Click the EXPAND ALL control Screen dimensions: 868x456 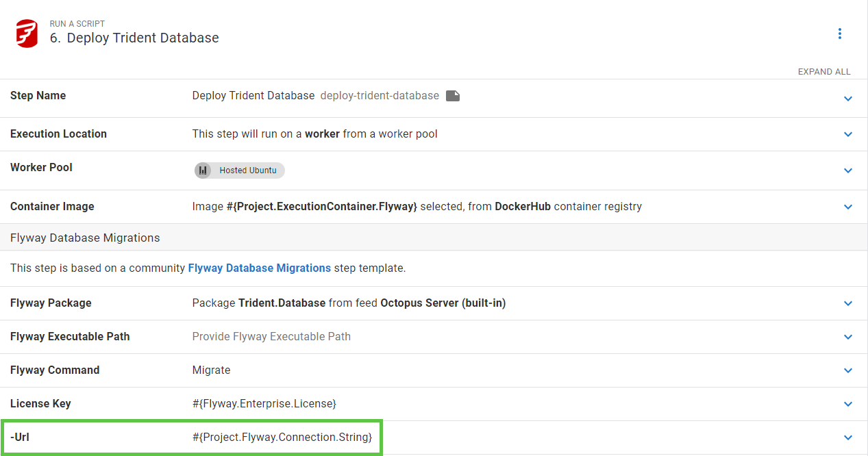pos(824,71)
